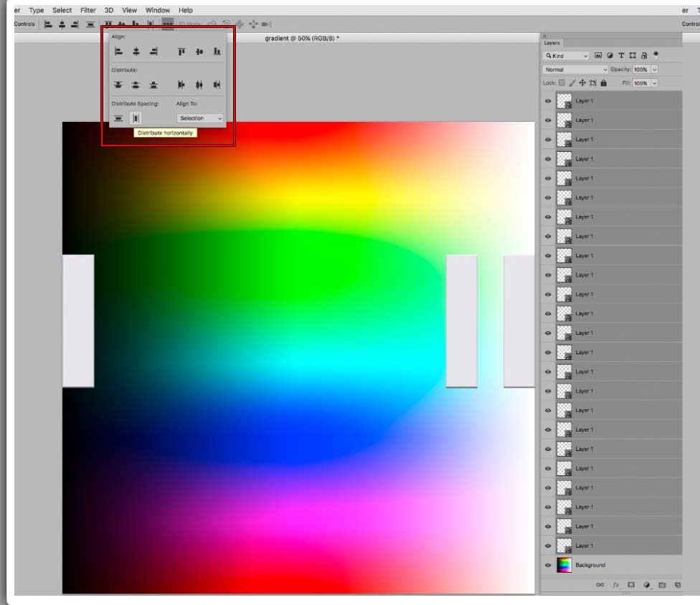The height and width of the screenshot is (605, 700).
Task: Hide the Background layer visibility eye
Action: pos(549,565)
